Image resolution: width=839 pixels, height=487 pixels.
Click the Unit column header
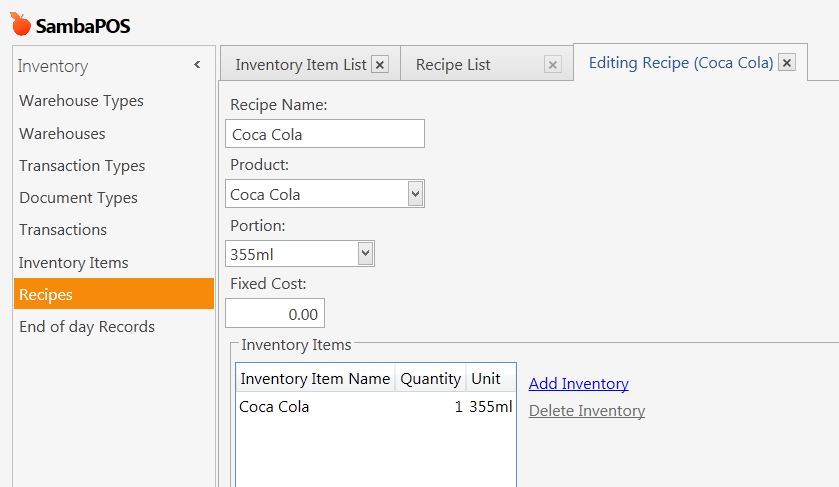491,378
